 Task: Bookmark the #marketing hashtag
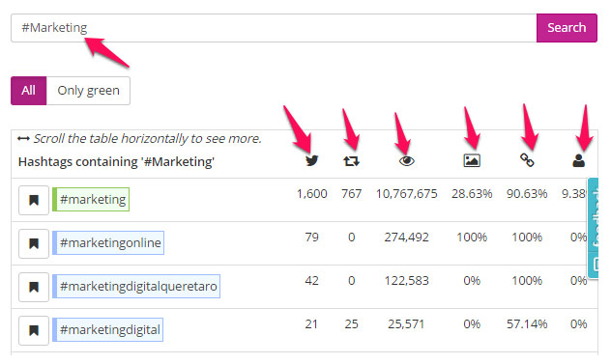click(x=34, y=200)
